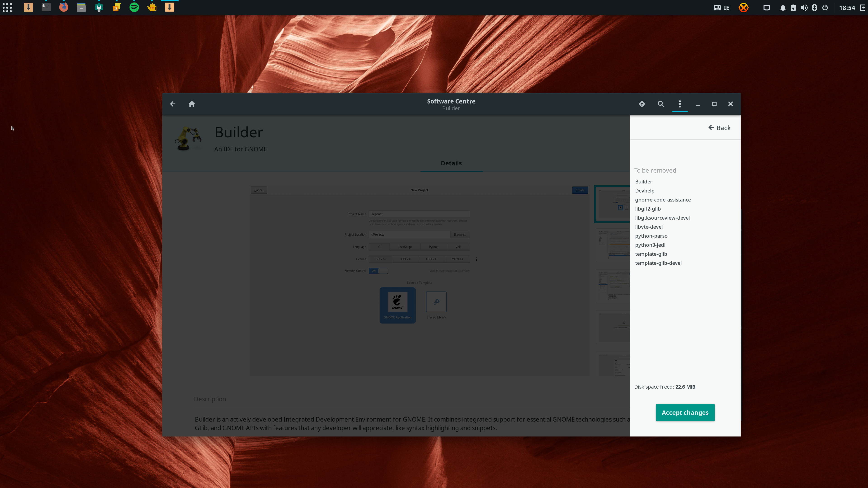Open the volume control in tray
Screen dimensions: 868x488
point(804,8)
